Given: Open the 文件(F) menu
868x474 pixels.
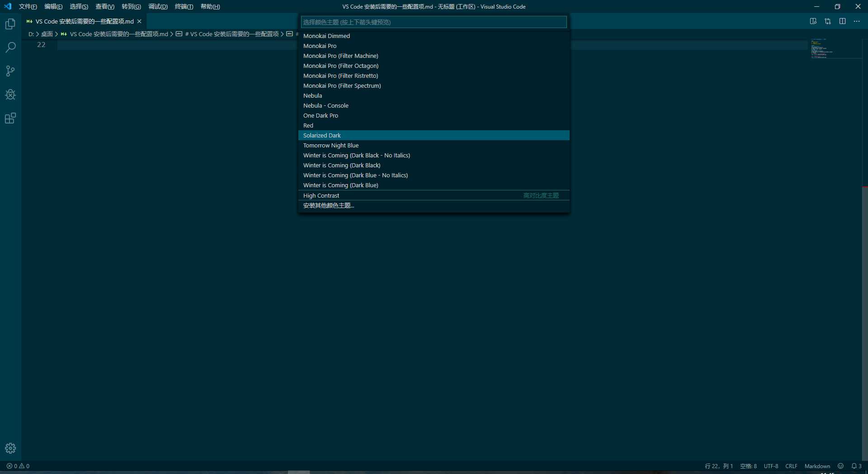Looking at the screenshot, I should (28, 6).
